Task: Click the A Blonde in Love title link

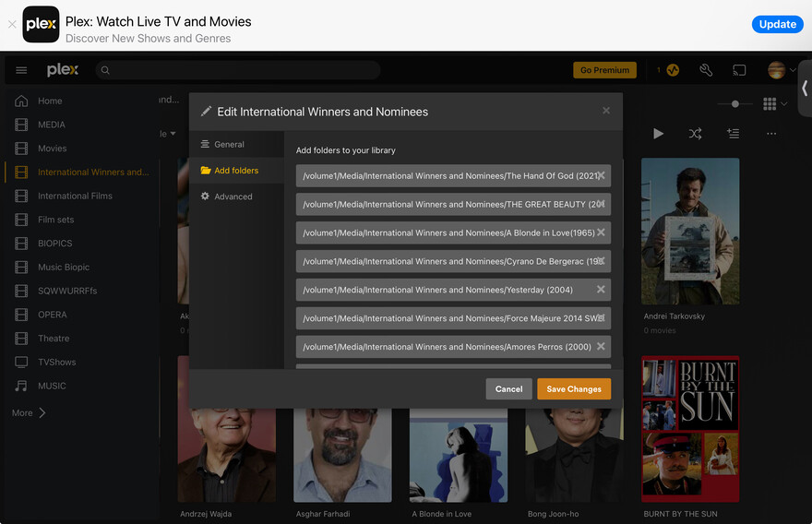Action: [442, 514]
